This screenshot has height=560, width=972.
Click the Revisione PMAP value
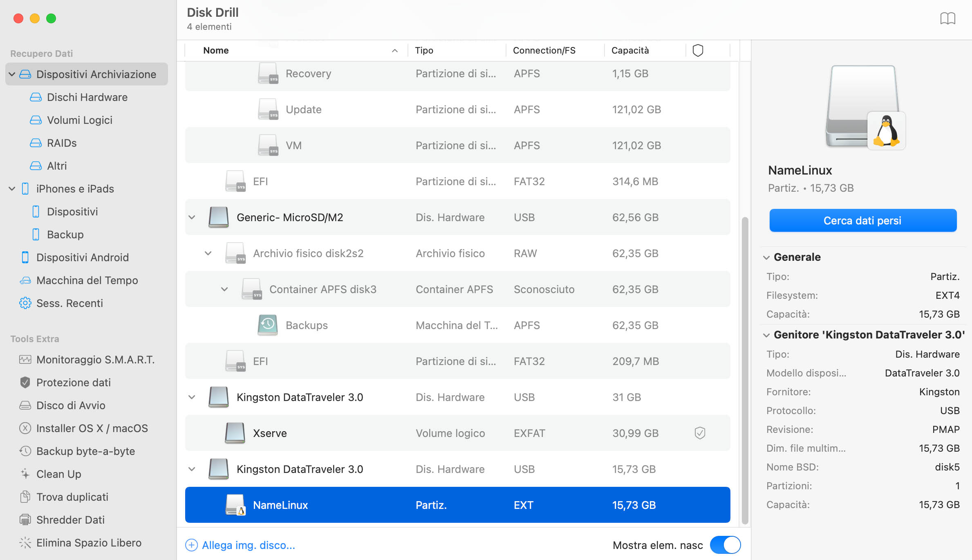coord(946,430)
